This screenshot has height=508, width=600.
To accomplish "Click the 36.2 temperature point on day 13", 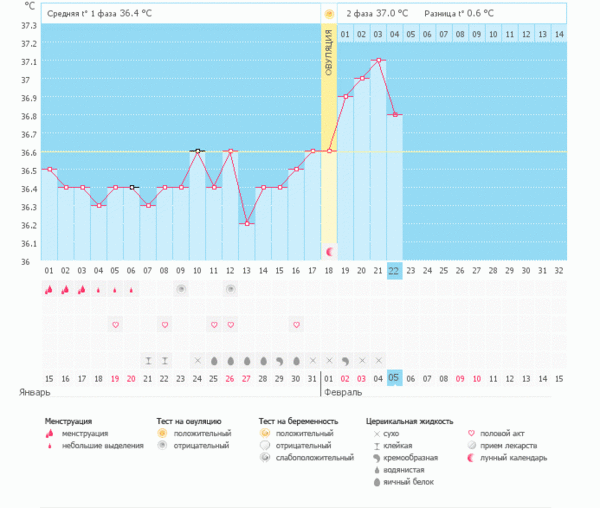I will (x=246, y=223).
